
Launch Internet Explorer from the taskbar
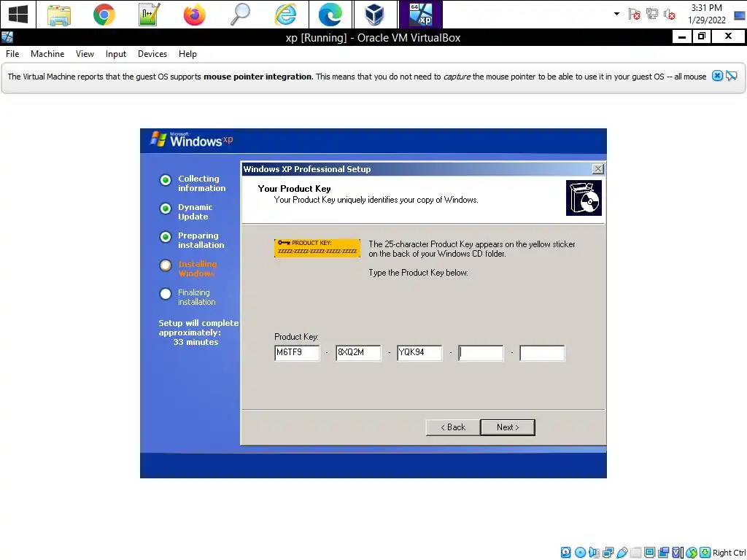(x=285, y=15)
